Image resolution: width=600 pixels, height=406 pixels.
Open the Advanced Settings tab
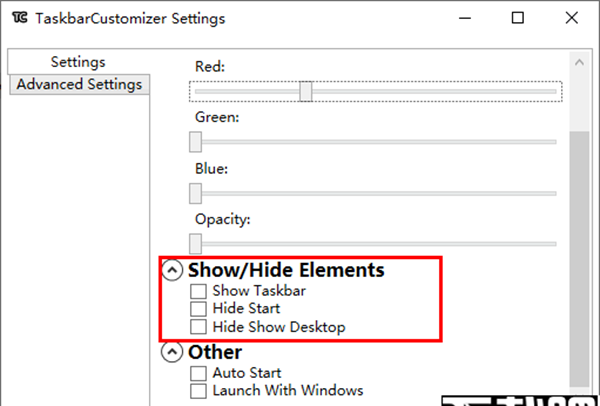(x=79, y=84)
